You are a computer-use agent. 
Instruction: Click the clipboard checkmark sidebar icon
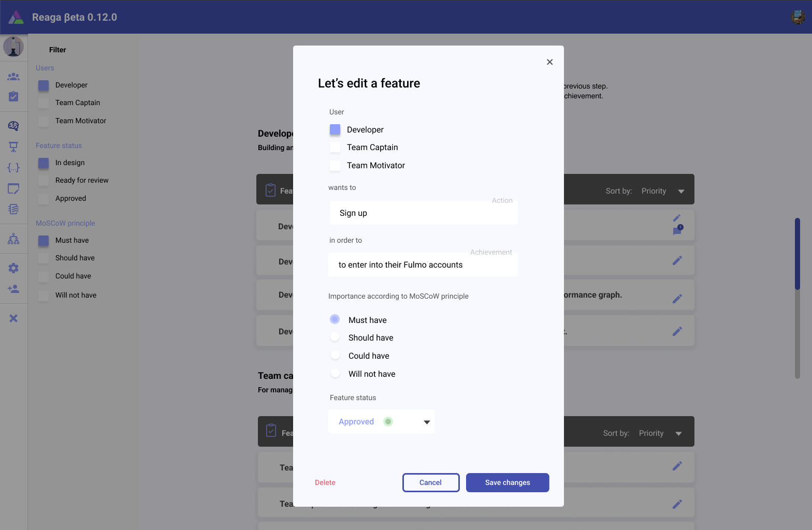click(13, 97)
